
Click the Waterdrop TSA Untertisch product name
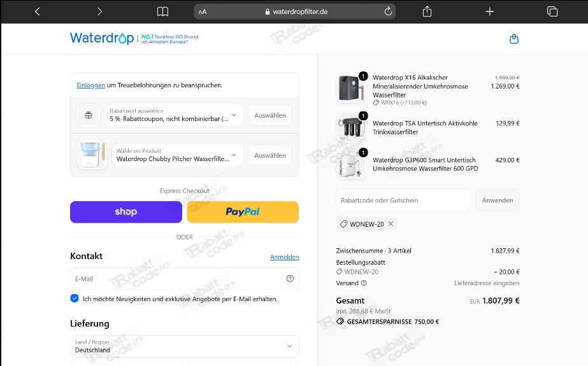(425, 127)
